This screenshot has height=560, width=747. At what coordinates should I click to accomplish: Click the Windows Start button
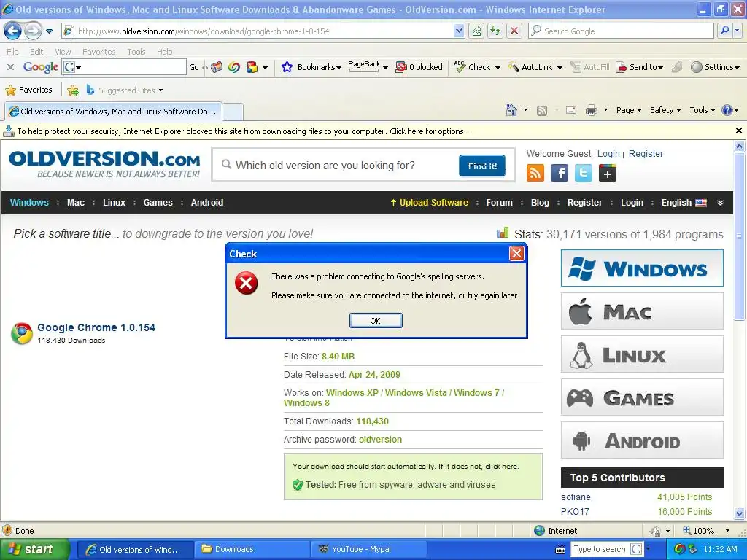(34, 549)
